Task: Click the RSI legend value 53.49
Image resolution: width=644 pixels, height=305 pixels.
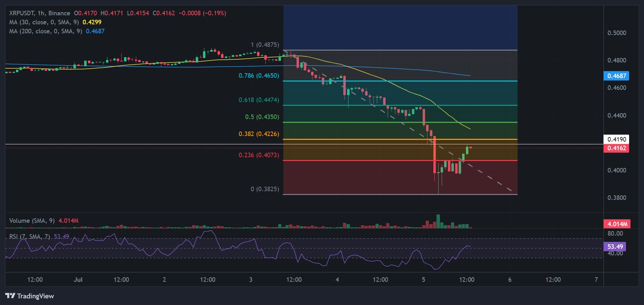Action: click(61, 237)
